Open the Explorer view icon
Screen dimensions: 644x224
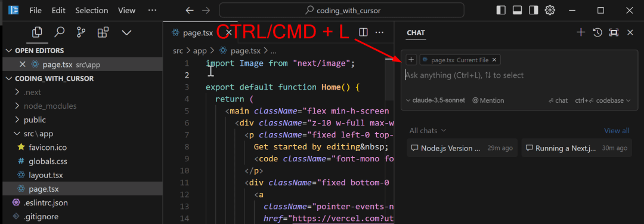point(37,32)
